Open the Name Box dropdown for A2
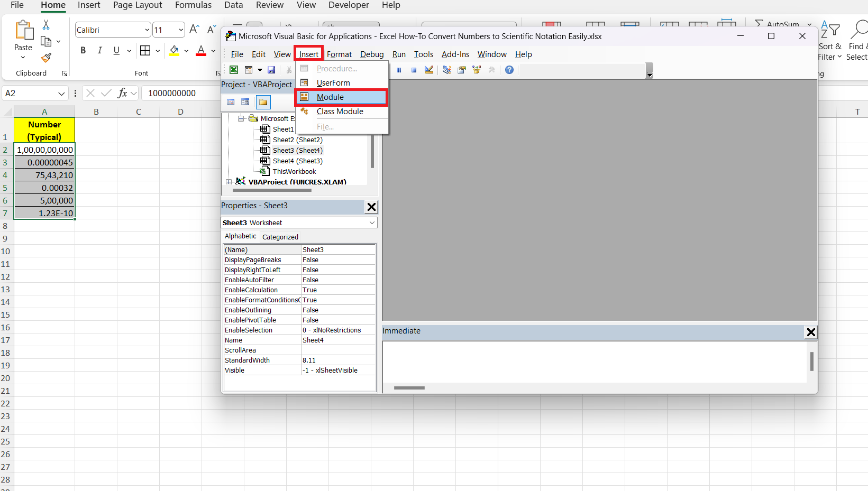This screenshot has height=491, width=868. [x=61, y=94]
